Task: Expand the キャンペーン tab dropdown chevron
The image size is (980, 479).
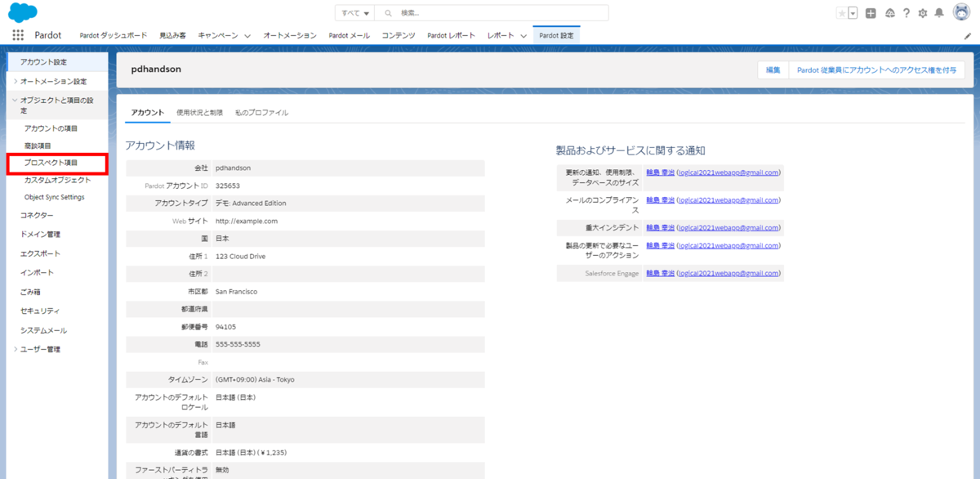Action: [246, 36]
